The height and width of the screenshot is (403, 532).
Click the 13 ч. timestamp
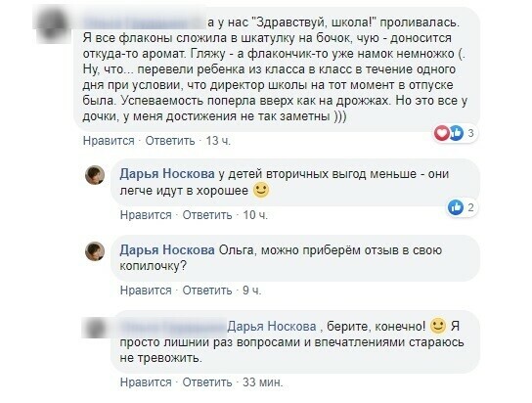pyautogui.click(x=218, y=141)
